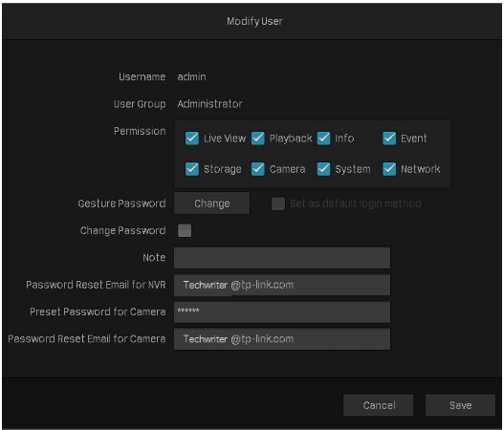Select the Preset Password for Camera field
The image size is (504, 430).
pos(282,312)
